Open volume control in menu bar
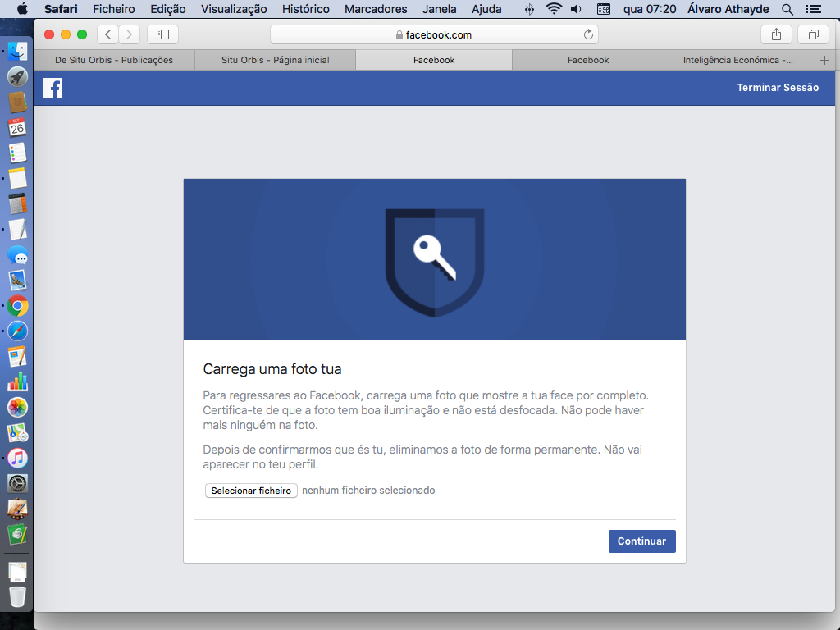The width and height of the screenshot is (840, 630). tap(577, 9)
